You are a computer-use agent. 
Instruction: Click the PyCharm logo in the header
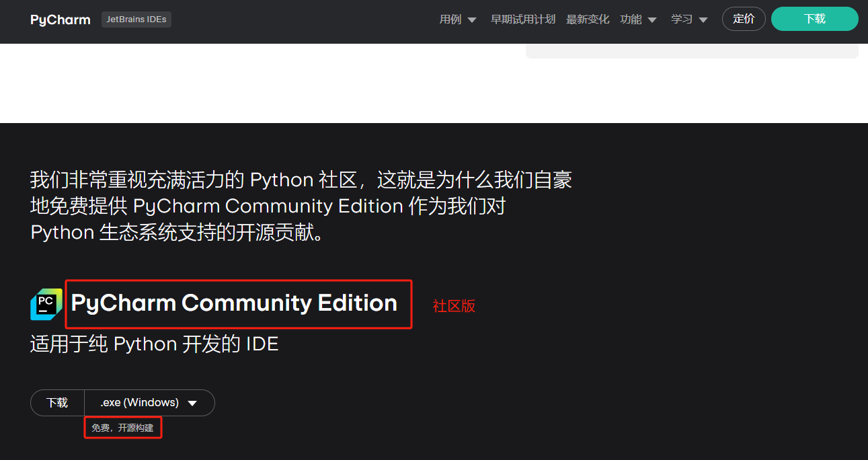point(61,20)
